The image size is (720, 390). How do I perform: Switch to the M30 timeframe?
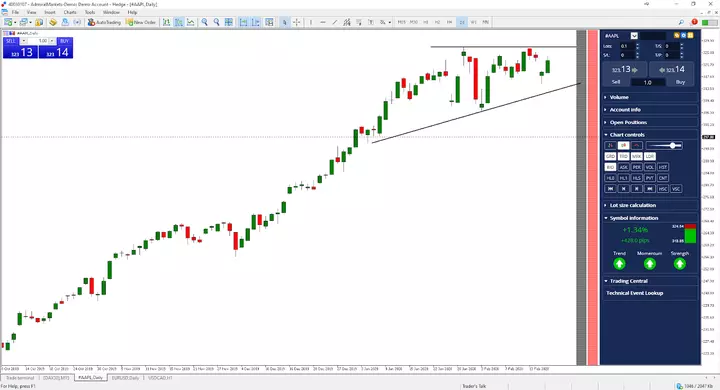click(x=414, y=22)
